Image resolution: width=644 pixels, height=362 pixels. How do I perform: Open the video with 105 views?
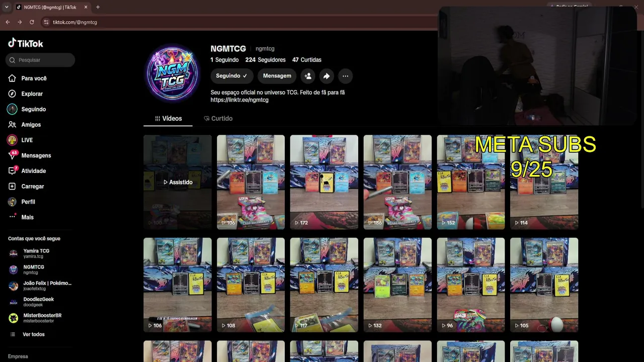544,285
